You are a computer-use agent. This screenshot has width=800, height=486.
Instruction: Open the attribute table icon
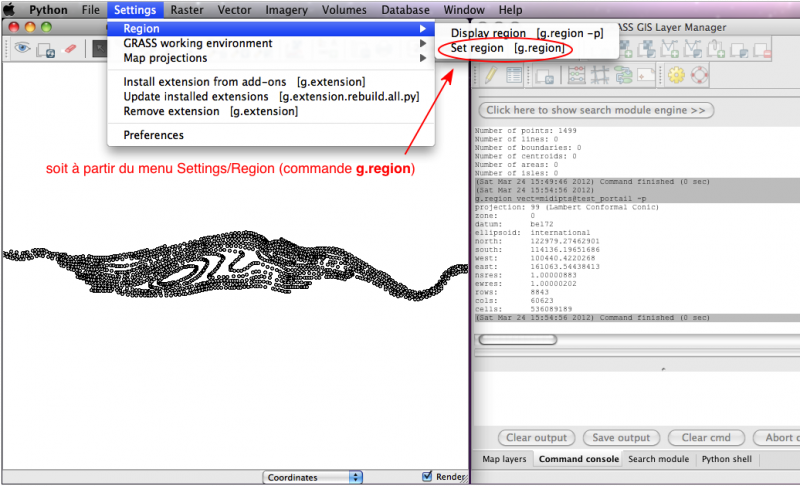(514, 75)
